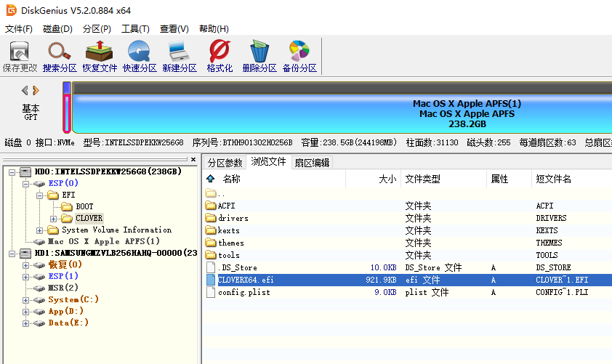Switch to the 分区参数 tab

tap(225, 163)
